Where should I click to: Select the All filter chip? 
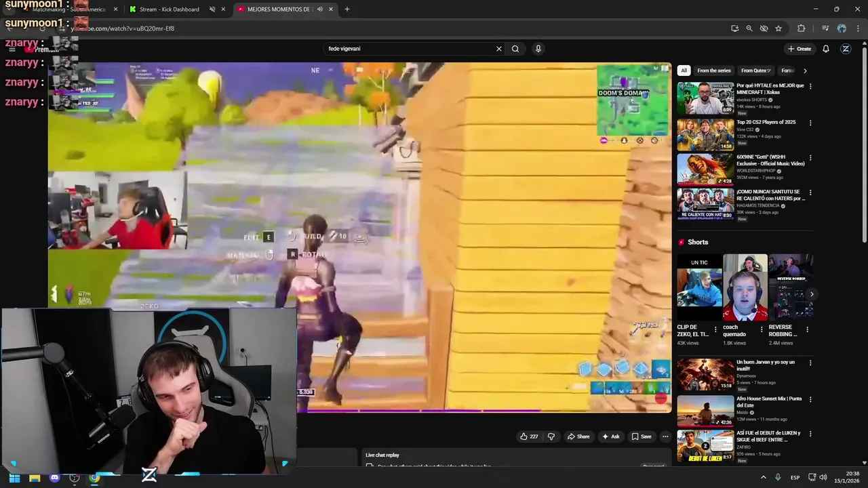684,70
